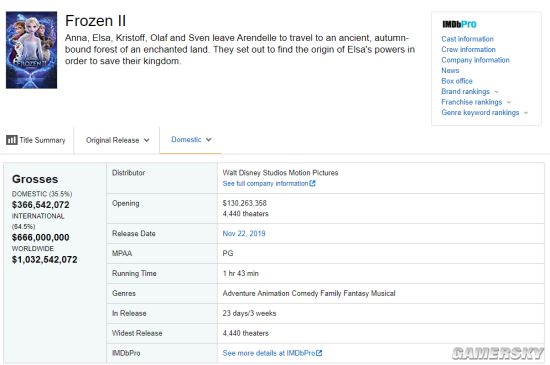Open the Domestic dropdown arrow
This screenshot has width=550, height=365.
point(208,140)
